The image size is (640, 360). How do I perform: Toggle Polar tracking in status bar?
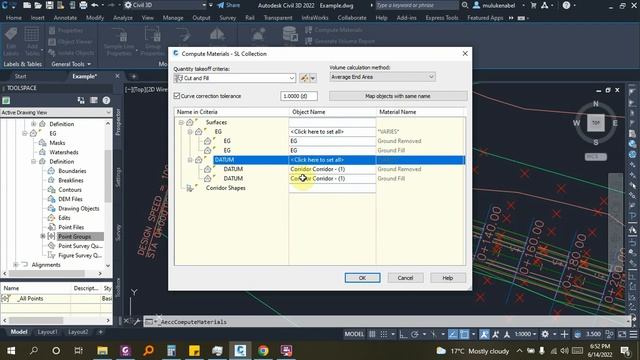pyautogui.click(x=415, y=334)
